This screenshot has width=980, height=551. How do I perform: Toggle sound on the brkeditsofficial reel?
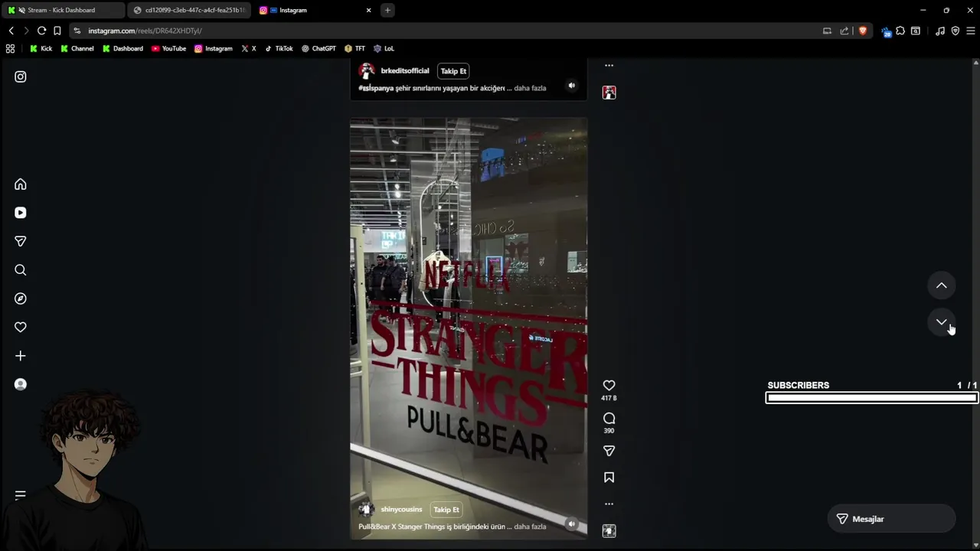[x=571, y=86]
